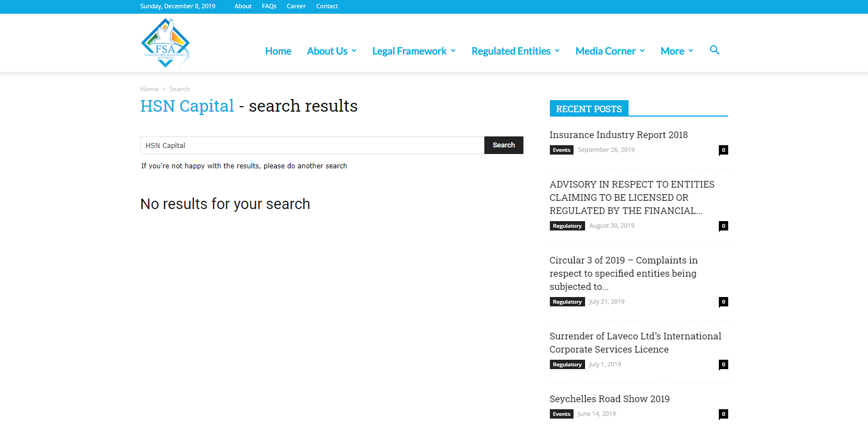Open the Insurance Industry Report 2018 post
This screenshot has height=434, width=868.
coord(619,135)
